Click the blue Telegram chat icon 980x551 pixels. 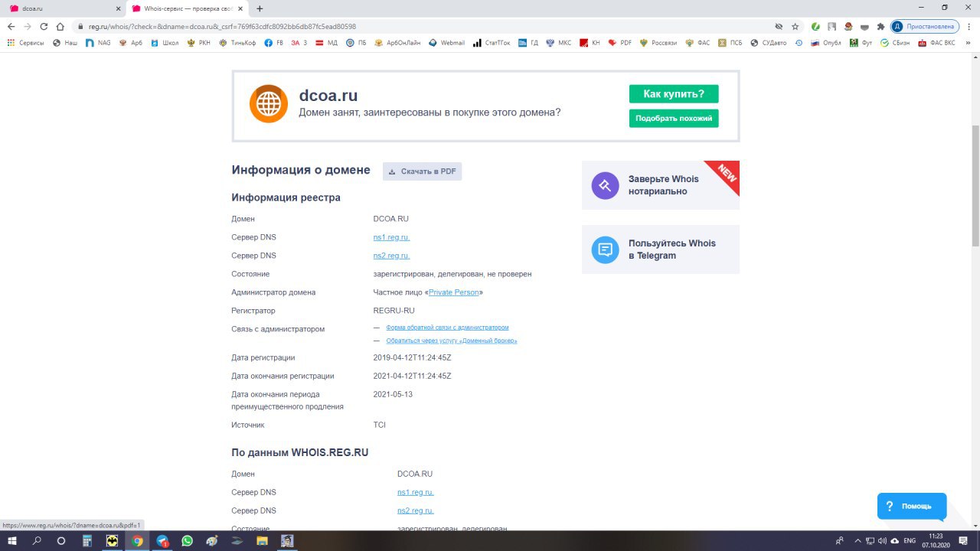point(605,249)
